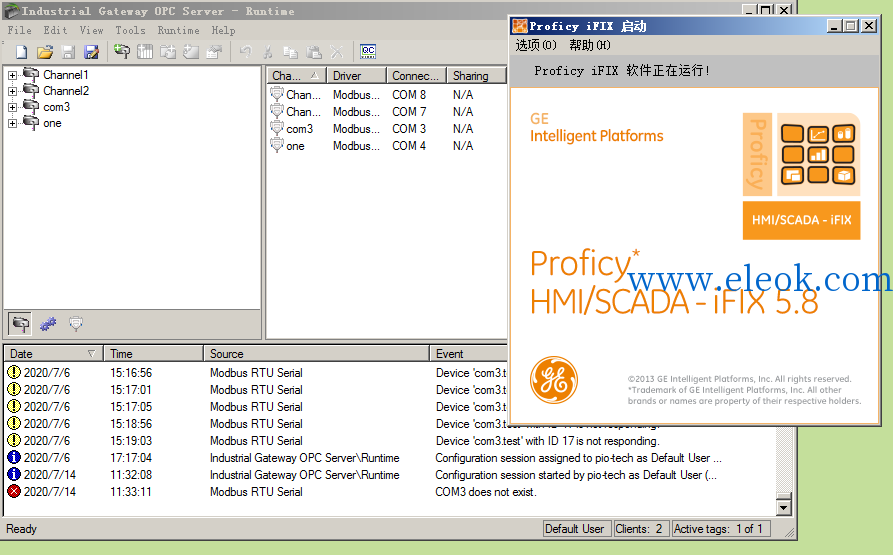Open the 帮助(H) menu in iFIX window
The image size is (893, 555).
tap(590, 45)
